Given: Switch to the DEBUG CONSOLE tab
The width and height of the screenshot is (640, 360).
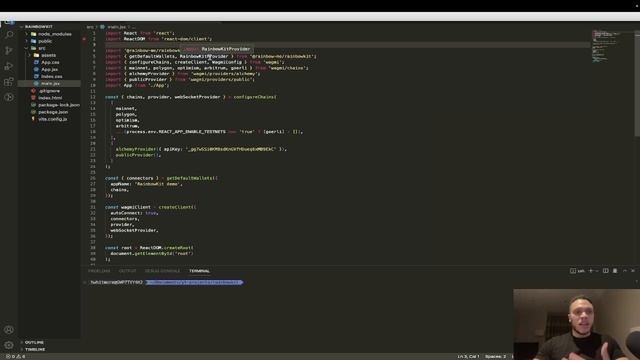Looking at the screenshot, I should (x=162, y=271).
